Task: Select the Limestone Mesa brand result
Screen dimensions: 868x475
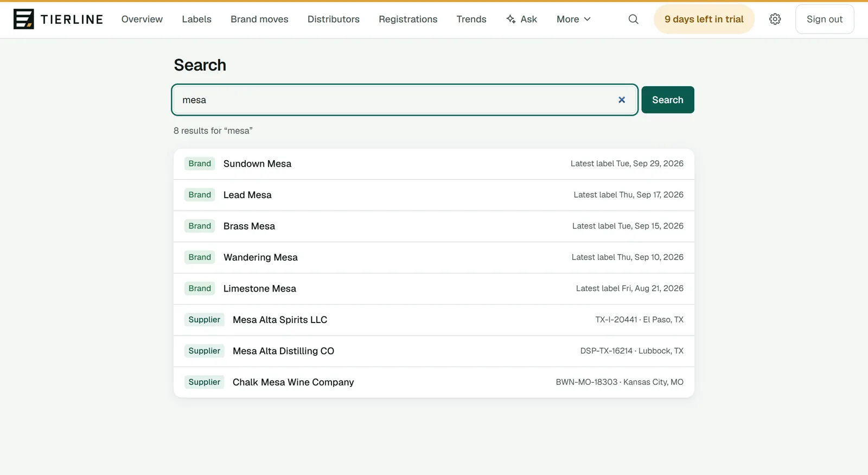Action: tap(434, 289)
